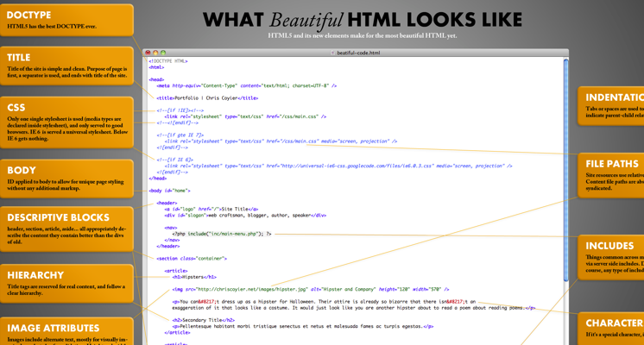Click the '<a id="logo"' Site Title line

click(212, 210)
